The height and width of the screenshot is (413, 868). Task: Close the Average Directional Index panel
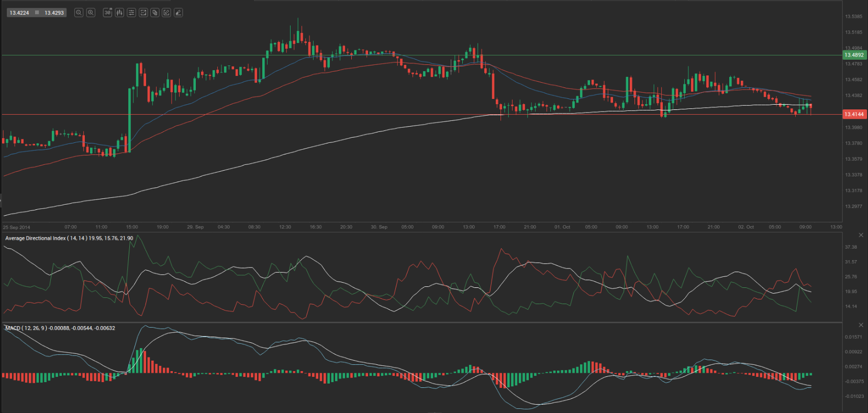tap(861, 235)
